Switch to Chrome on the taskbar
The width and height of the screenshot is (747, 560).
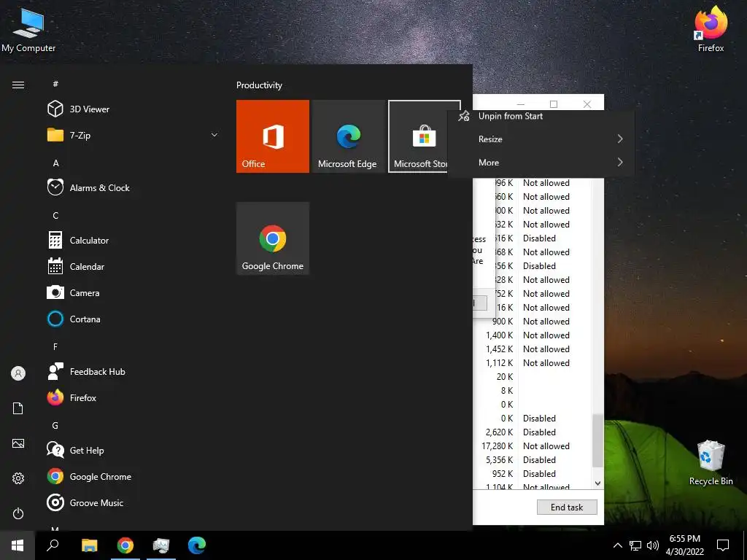[125, 545]
